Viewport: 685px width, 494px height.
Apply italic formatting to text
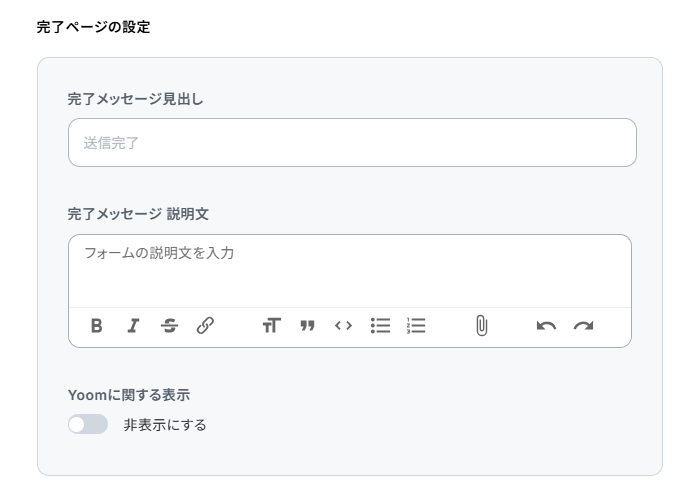tap(132, 325)
